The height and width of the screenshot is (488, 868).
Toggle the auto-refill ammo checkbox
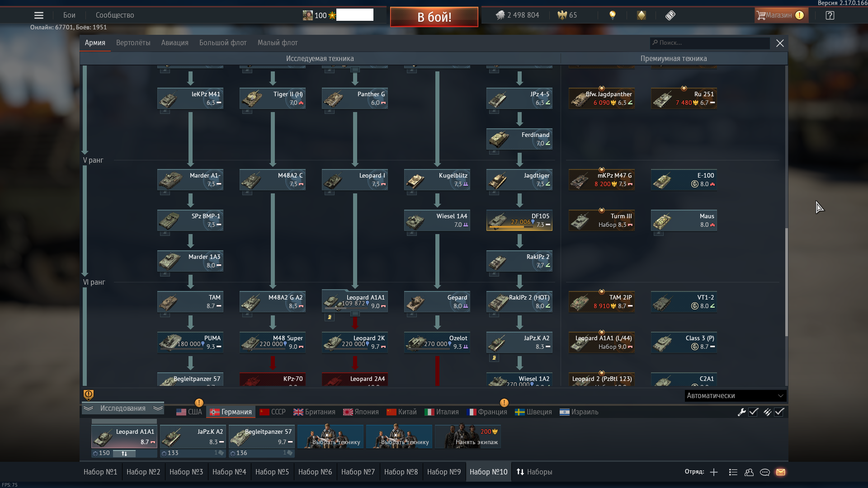coord(779,412)
